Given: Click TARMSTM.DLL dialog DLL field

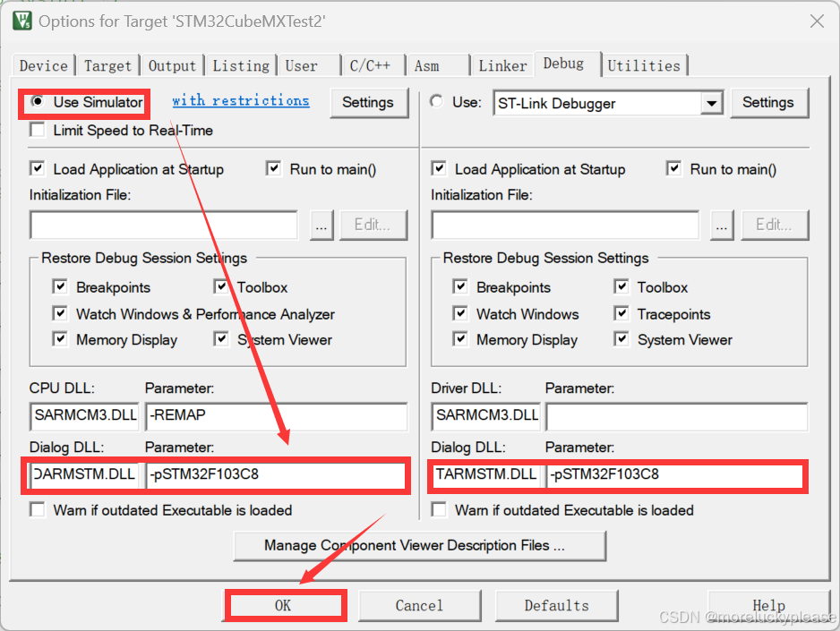Looking at the screenshot, I should pyautogui.click(x=486, y=474).
